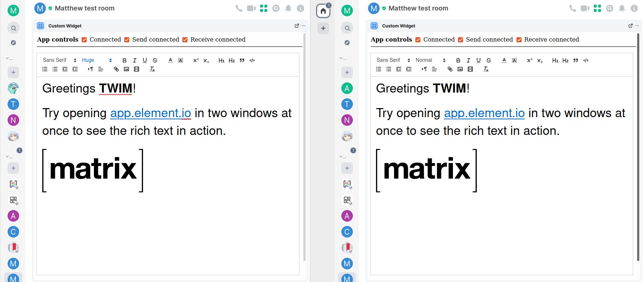Start a video call in right room header
The height and width of the screenshot is (282, 644).
[x=585, y=8]
